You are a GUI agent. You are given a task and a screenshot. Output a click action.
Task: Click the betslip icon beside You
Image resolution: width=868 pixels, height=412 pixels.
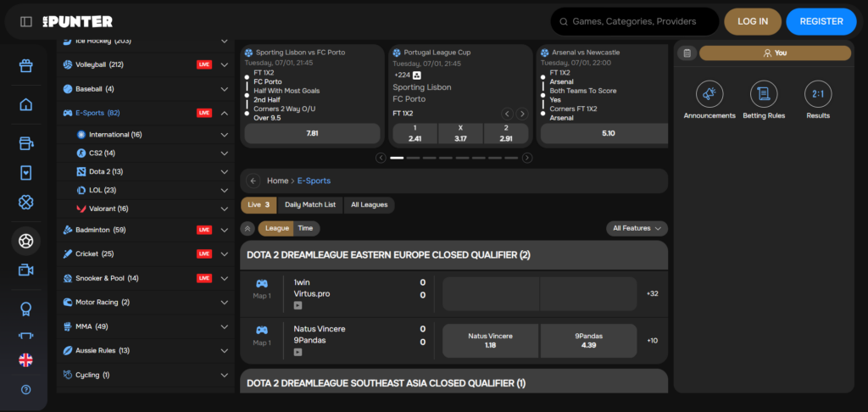[687, 53]
